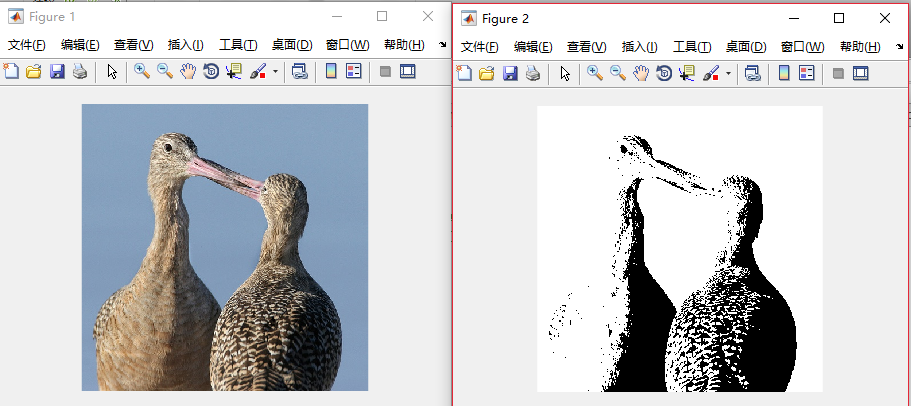The image size is (911, 406).
Task: Click the black-and-white bird image
Action: pyautogui.click(x=680, y=249)
